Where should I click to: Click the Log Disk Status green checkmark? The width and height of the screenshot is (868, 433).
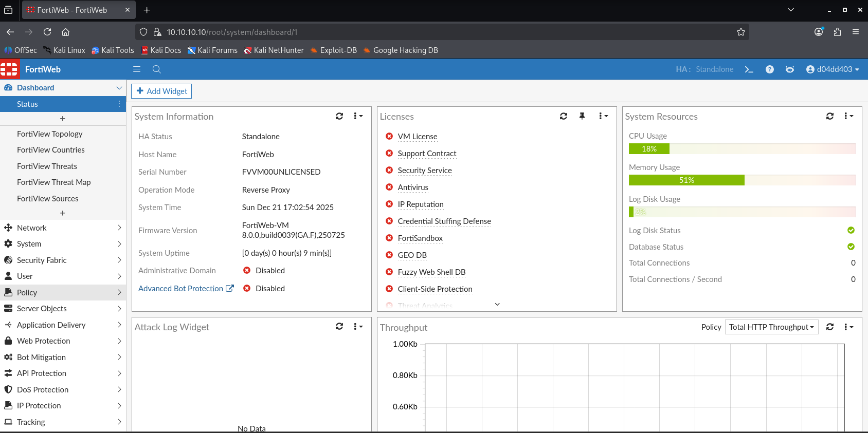(x=851, y=230)
